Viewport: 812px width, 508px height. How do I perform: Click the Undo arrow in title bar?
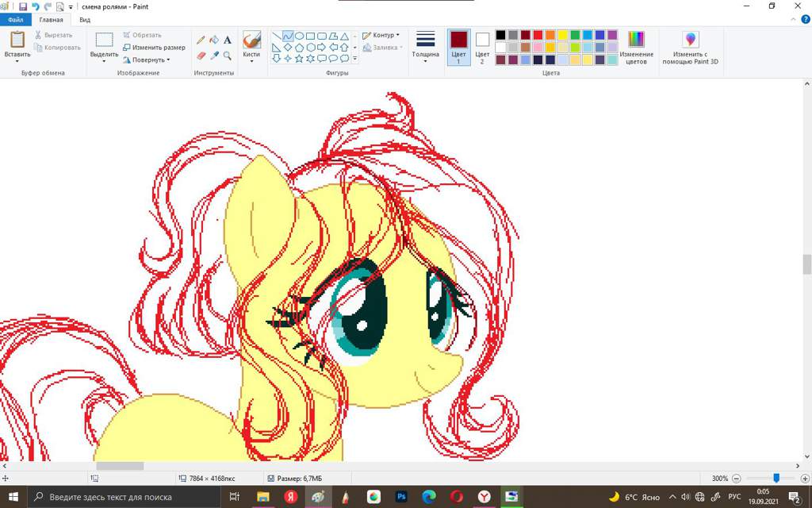[x=36, y=6]
